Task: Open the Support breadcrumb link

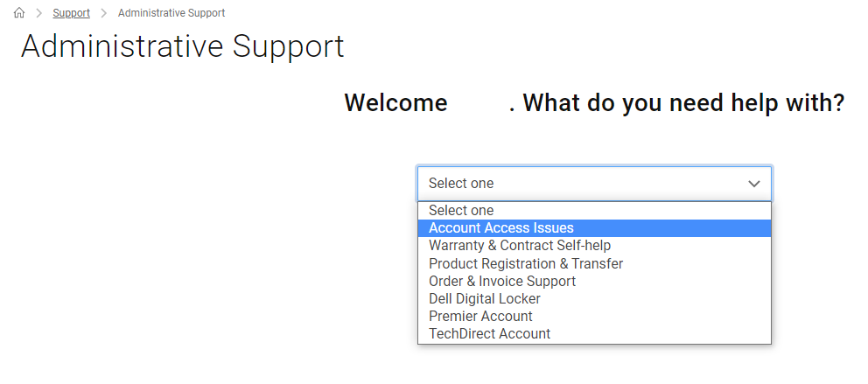Action: click(x=71, y=13)
